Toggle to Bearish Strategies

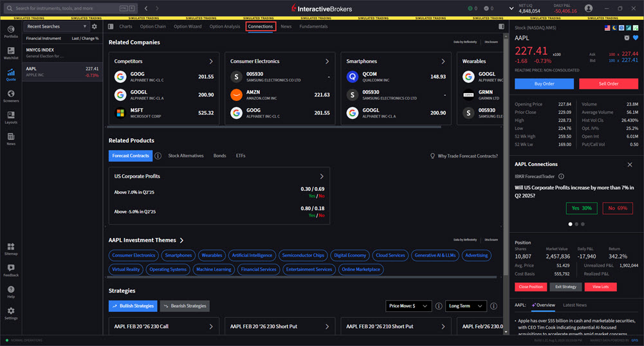pos(185,306)
